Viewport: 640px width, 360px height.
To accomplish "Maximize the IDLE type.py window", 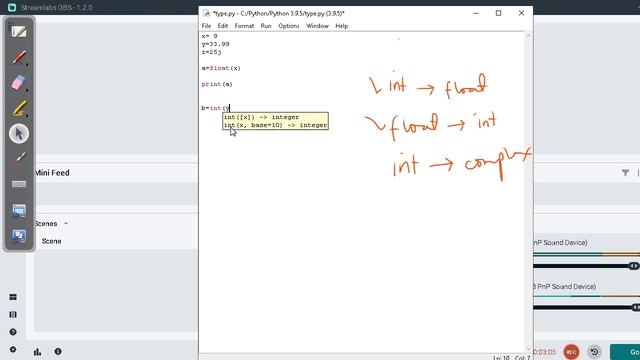I will (x=498, y=13).
